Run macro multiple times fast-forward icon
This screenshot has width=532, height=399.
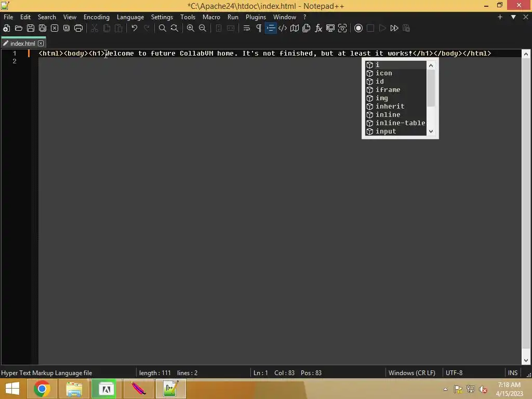394,28
